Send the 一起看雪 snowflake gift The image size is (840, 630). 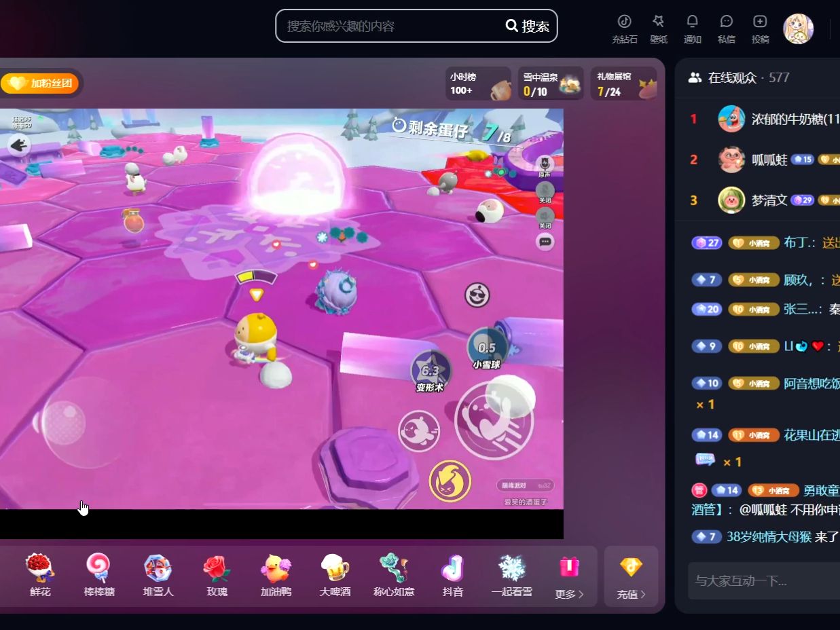[x=511, y=575]
